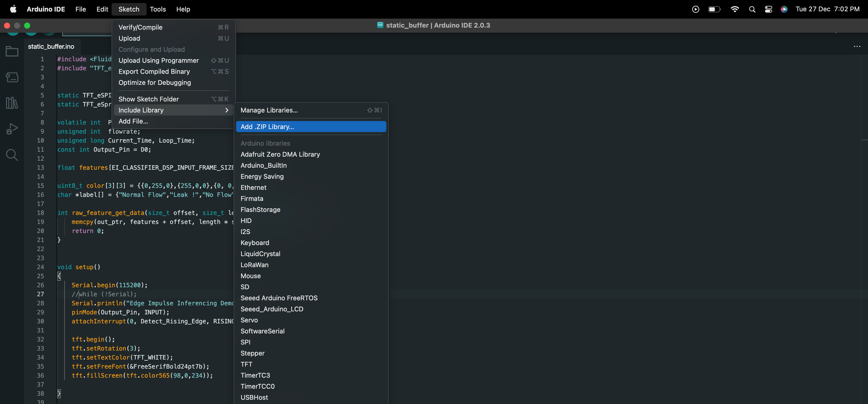
Task: Include the Adafruit Zero DMA Library
Action: [311, 154]
